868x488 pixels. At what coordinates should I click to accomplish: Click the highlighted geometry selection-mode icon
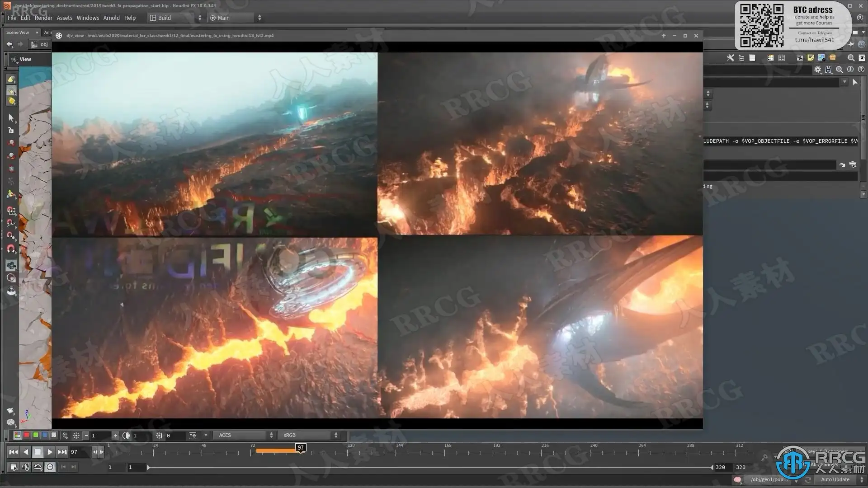(11, 90)
